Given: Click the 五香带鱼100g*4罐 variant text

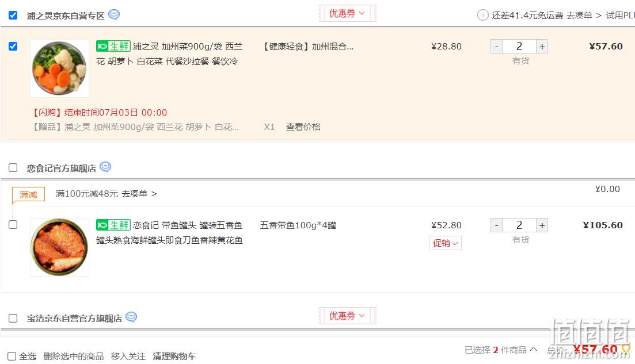Looking at the screenshot, I should click(298, 225).
